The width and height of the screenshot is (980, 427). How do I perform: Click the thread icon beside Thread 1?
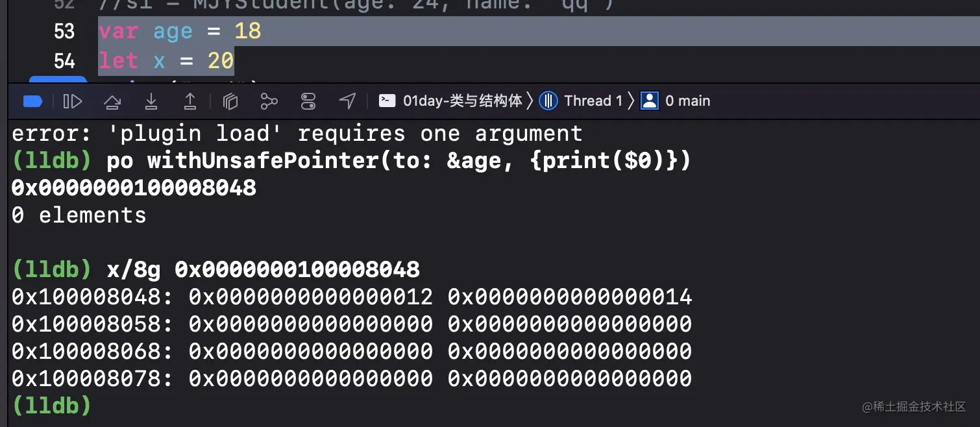[548, 101]
